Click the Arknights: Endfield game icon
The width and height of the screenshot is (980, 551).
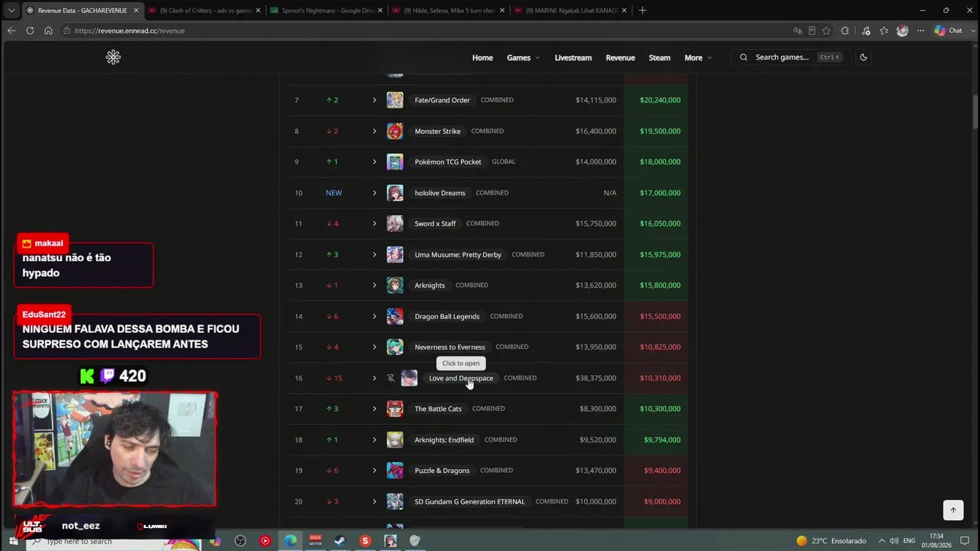tap(395, 440)
